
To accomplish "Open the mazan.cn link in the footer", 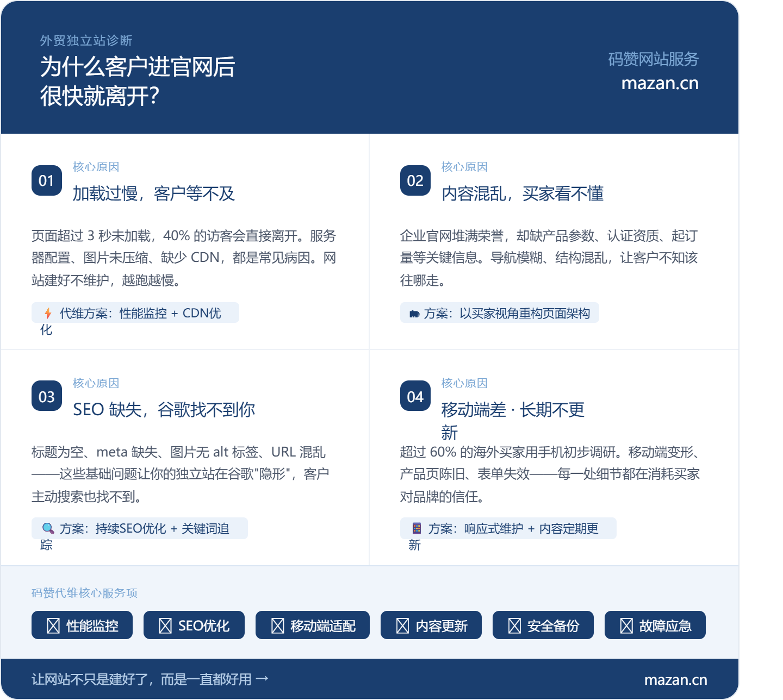I will (675, 680).
